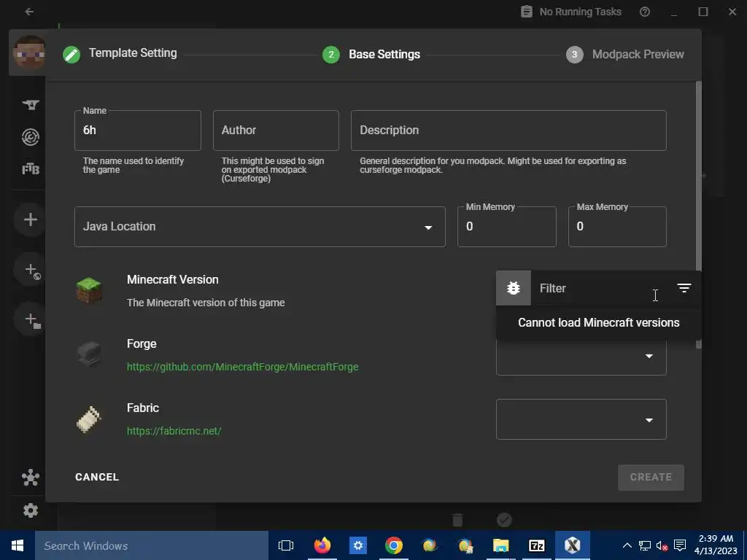The image size is (747, 560).
Task: Open the 7-Zip taskbar icon
Action: [x=536, y=545]
